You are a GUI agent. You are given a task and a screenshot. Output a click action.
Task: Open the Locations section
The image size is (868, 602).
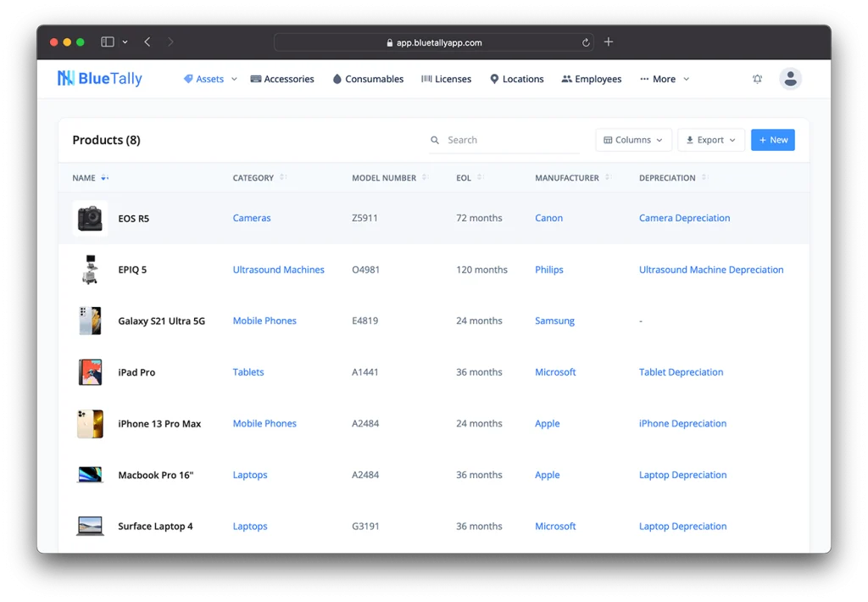(517, 79)
